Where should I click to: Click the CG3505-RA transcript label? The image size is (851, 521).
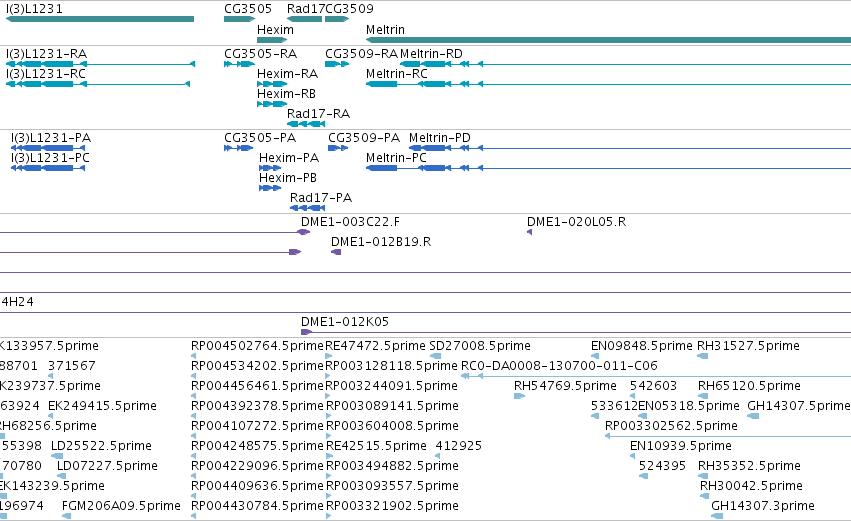click(261, 54)
